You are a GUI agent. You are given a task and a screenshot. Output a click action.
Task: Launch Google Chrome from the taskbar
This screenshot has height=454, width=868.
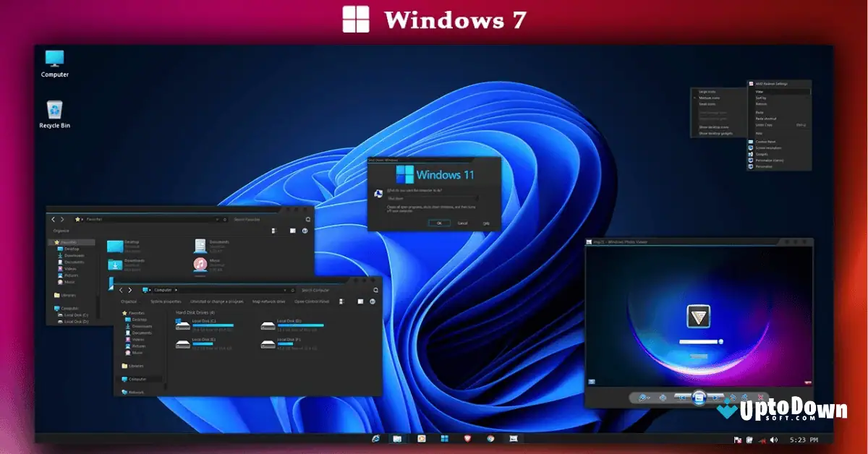pyautogui.click(x=490, y=439)
